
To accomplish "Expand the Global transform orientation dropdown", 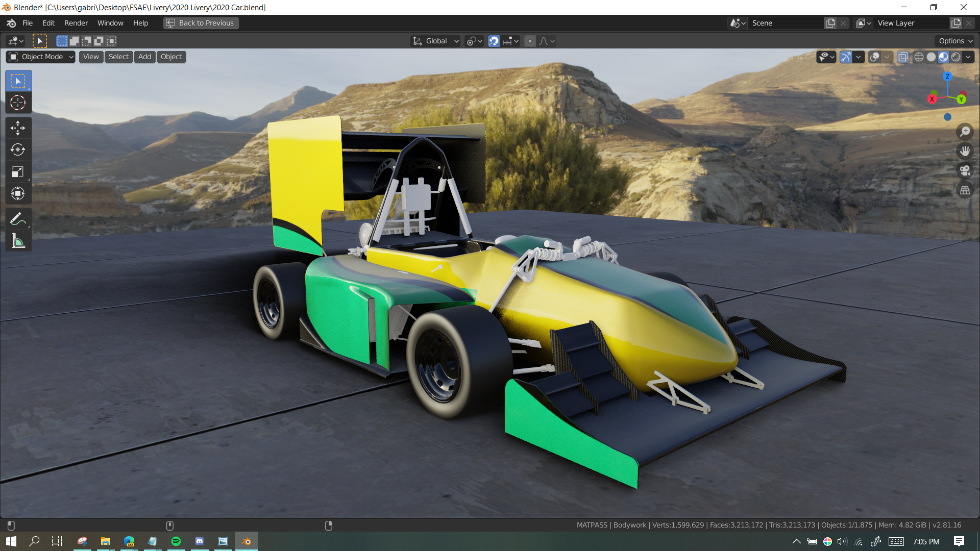I will pyautogui.click(x=436, y=41).
